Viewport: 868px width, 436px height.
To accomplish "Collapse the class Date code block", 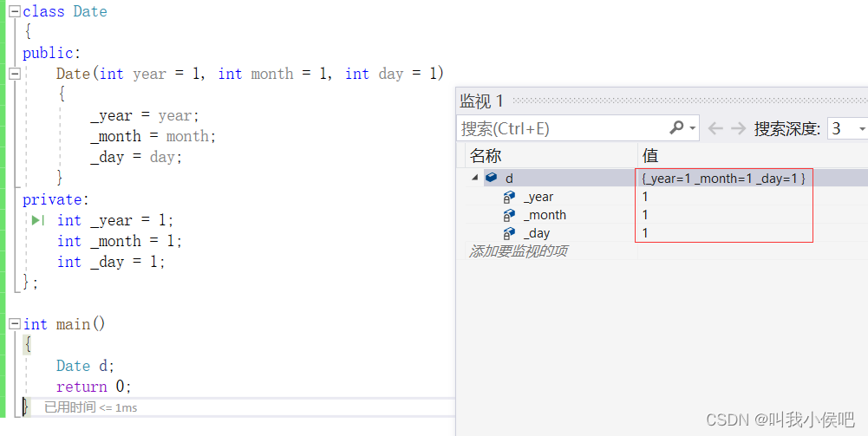I will tap(15, 11).
